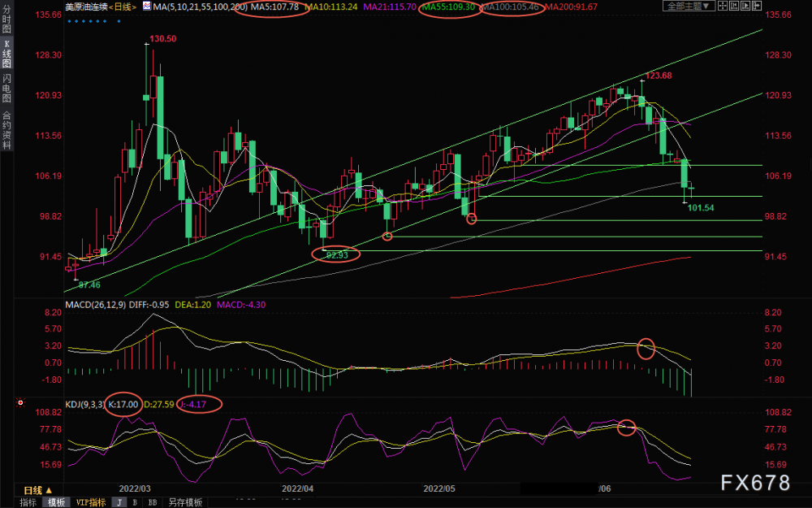Click the 另存模板 button

point(185,502)
